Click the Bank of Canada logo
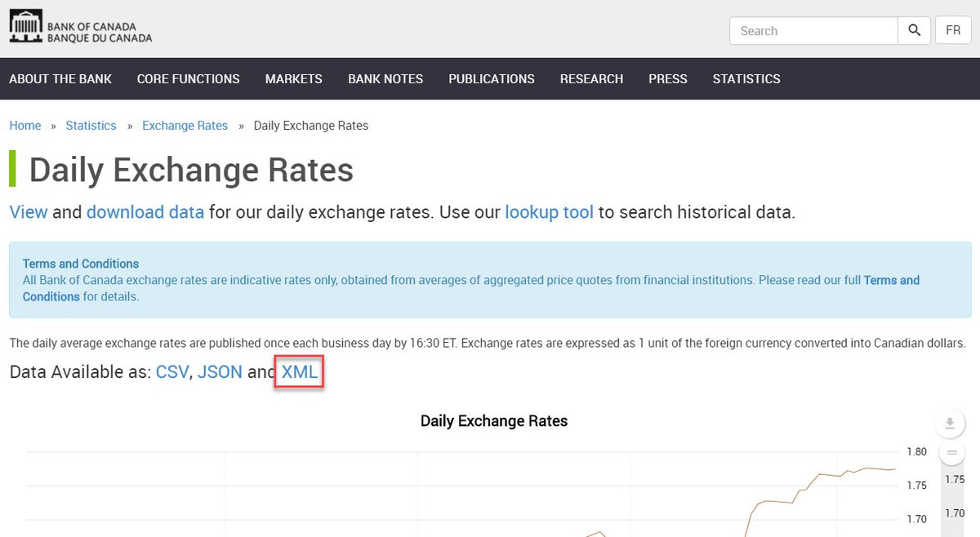This screenshot has width=980, height=537. (79, 26)
